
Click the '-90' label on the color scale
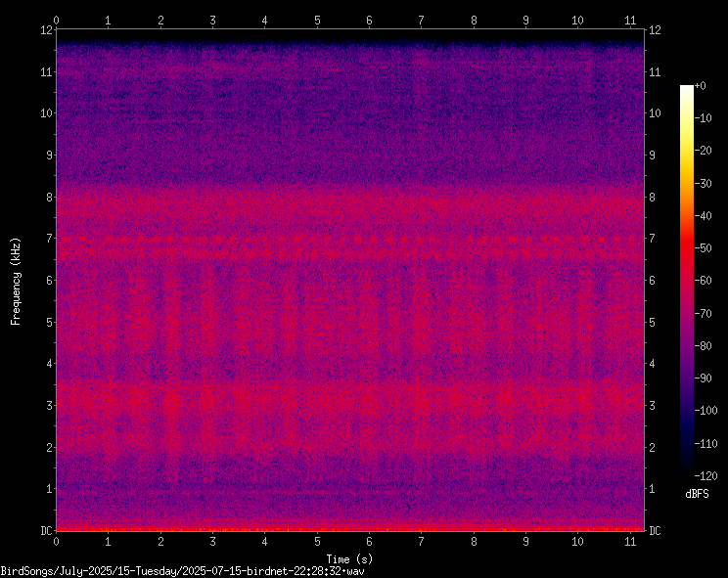tap(704, 378)
